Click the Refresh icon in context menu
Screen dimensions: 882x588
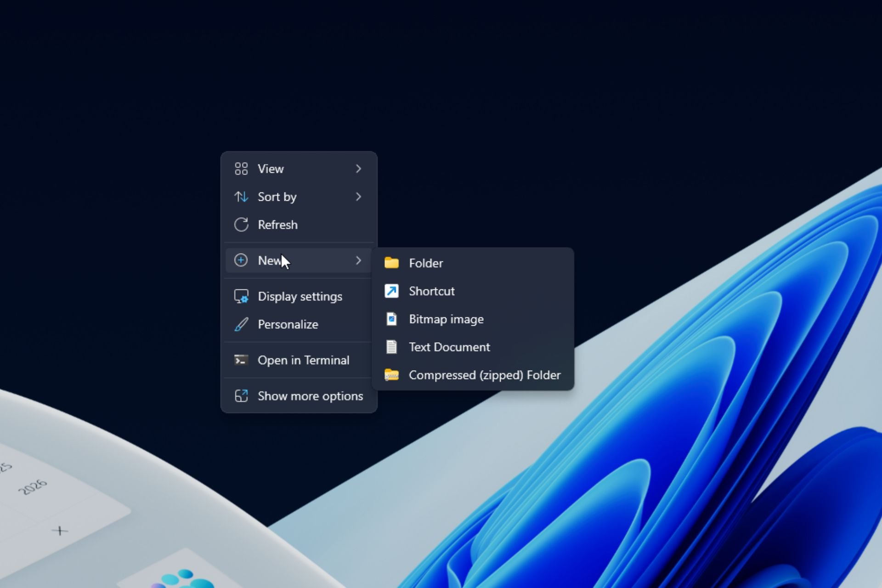coord(240,225)
